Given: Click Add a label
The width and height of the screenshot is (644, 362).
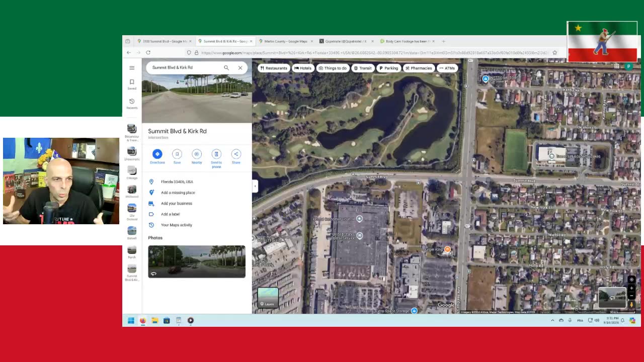Looking at the screenshot, I should pyautogui.click(x=197, y=214).
